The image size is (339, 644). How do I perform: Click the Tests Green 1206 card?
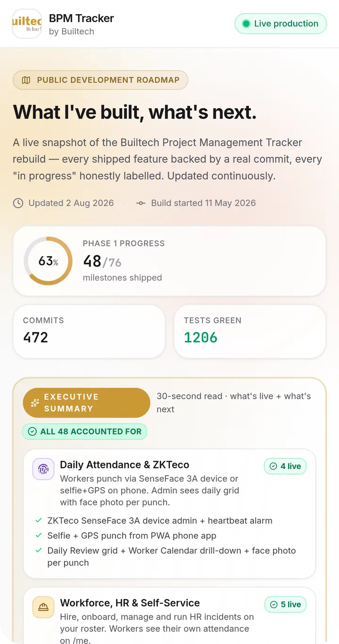pos(250,331)
